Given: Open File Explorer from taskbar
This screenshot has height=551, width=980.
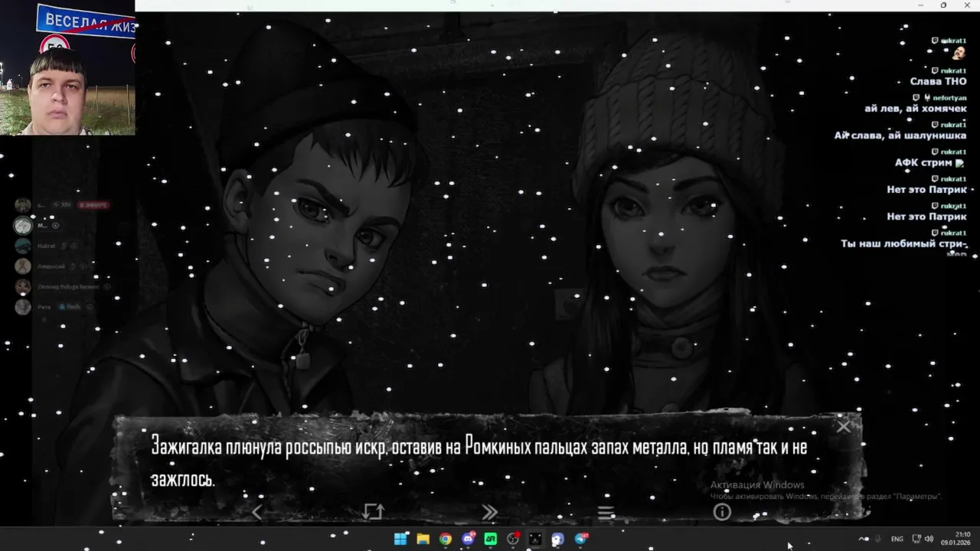Looking at the screenshot, I should click(423, 539).
